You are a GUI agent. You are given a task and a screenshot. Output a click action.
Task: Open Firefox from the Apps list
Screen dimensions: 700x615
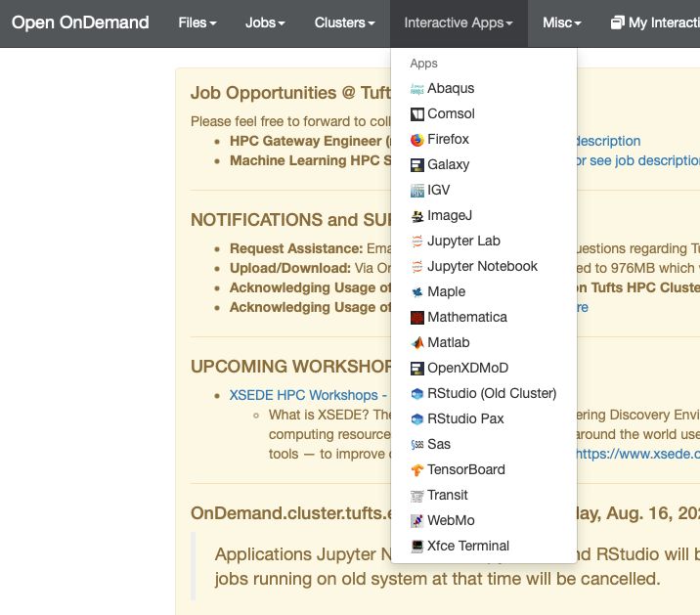484,140
